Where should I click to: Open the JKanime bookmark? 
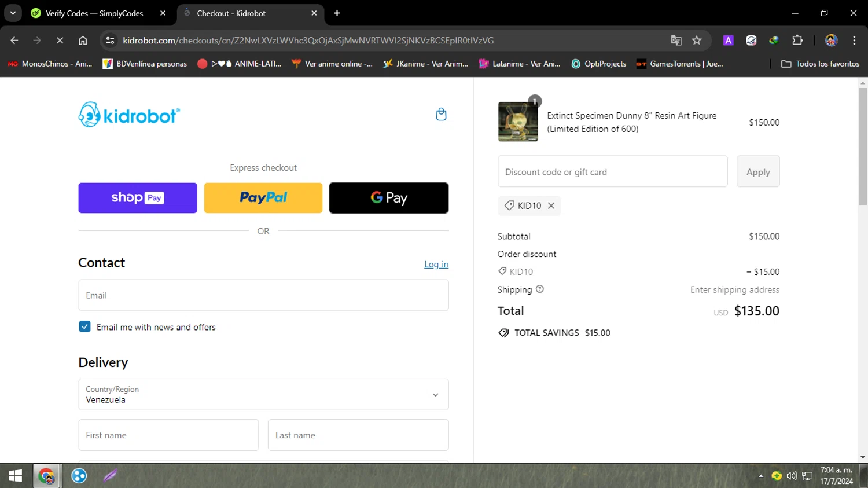[425, 64]
